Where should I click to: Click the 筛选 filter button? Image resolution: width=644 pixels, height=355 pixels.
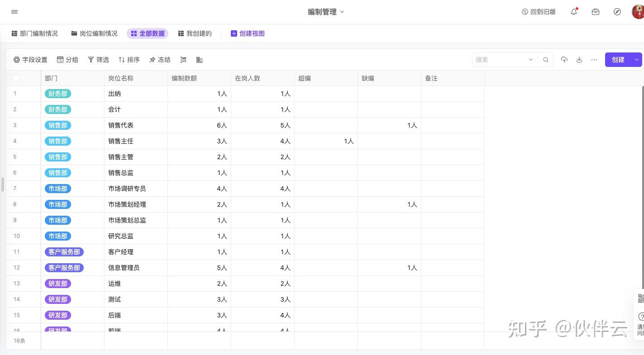[x=98, y=60]
